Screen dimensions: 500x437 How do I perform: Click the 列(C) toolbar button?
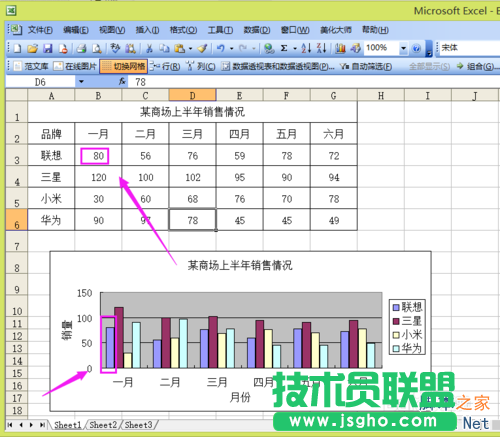click(x=201, y=66)
